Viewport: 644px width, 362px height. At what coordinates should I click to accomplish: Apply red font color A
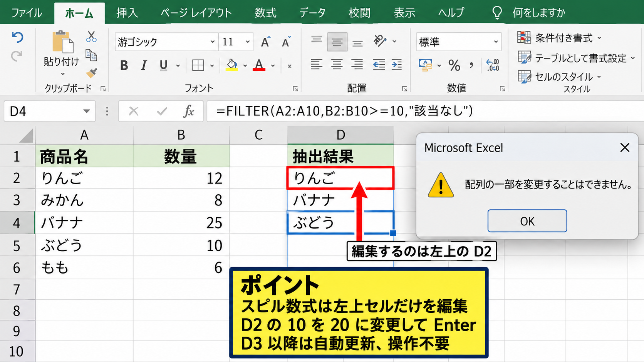[259, 65]
